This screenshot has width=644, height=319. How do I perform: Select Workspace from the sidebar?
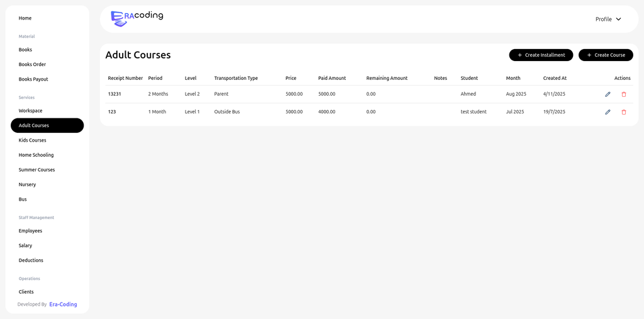tap(31, 111)
